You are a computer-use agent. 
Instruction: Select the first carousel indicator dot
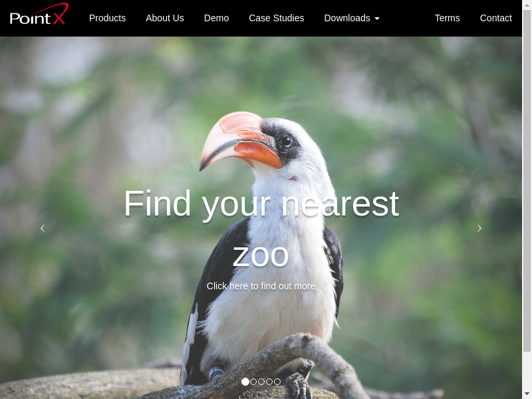[x=245, y=382]
